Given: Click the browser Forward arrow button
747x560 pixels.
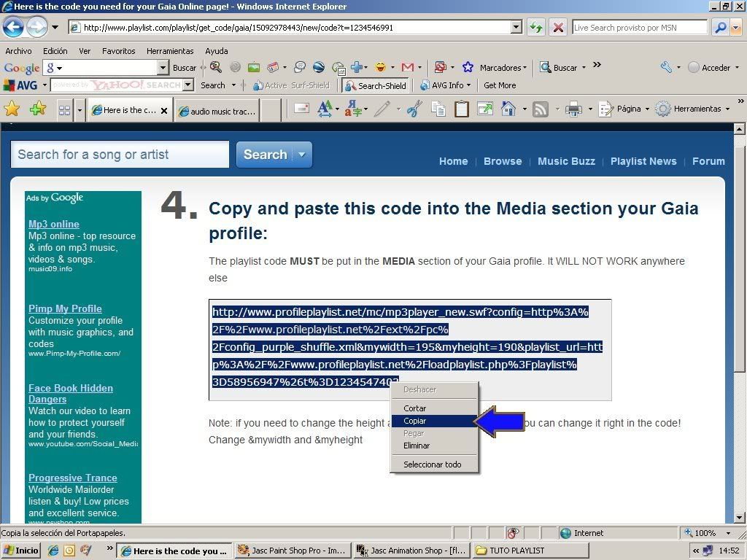Looking at the screenshot, I should [x=36, y=27].
